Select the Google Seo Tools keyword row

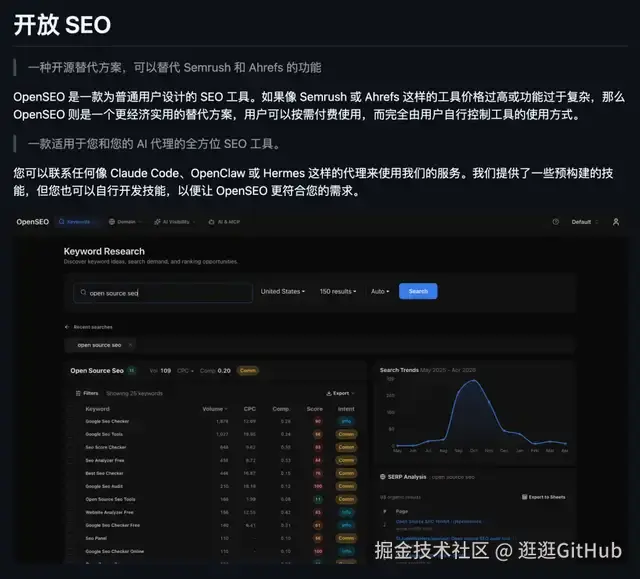214,434
